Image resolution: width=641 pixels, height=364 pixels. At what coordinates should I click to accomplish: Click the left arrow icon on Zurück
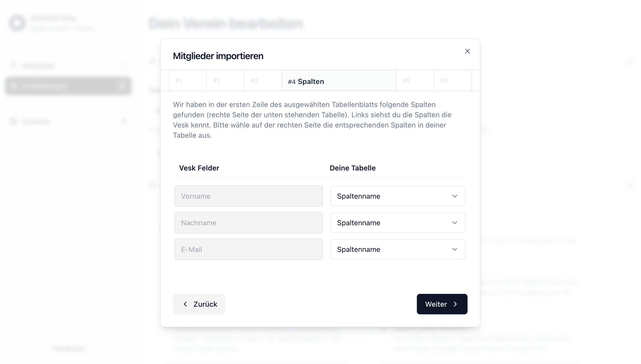tap(185, 304)
